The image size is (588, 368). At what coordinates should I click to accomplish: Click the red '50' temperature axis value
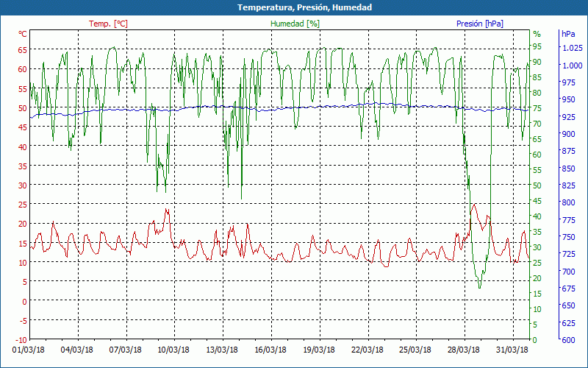(x=23, y=107)
